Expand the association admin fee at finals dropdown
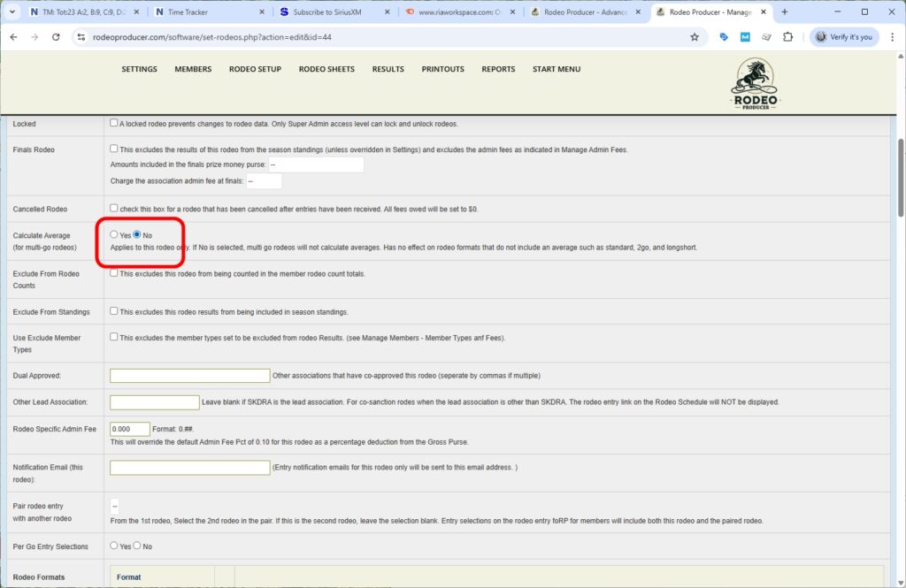 pyautogui.click(x=264, y=181)
